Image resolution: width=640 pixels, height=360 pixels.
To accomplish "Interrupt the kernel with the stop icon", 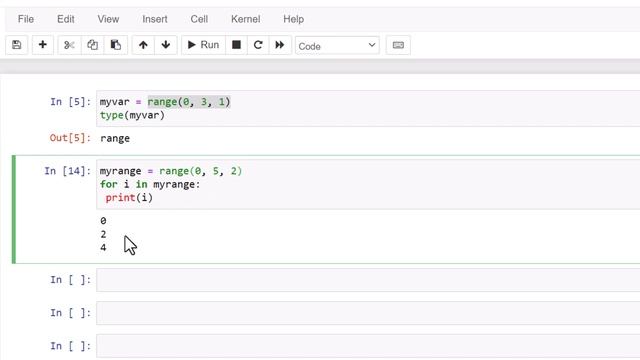I will coord(236,45).
